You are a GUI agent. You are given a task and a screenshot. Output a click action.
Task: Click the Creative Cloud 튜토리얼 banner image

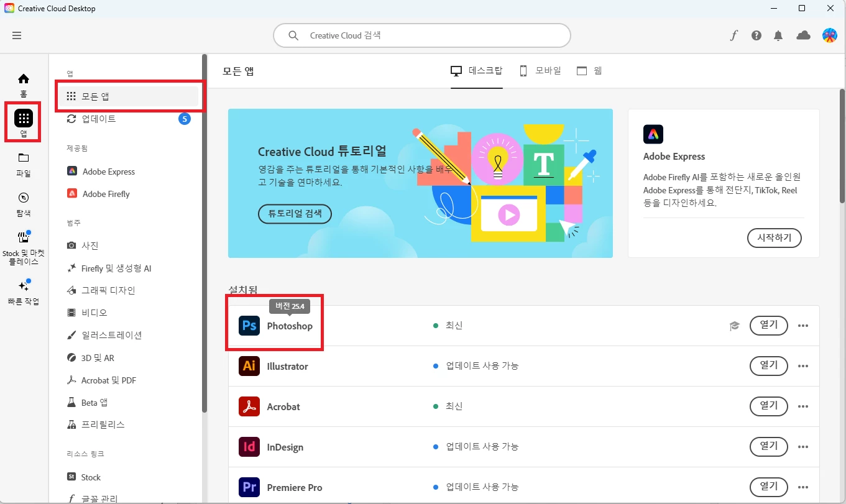click(420, 183)
